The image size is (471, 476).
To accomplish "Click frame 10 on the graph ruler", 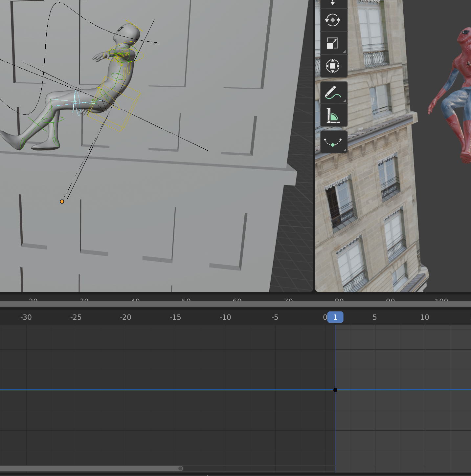I will click(x=425, y=317).
